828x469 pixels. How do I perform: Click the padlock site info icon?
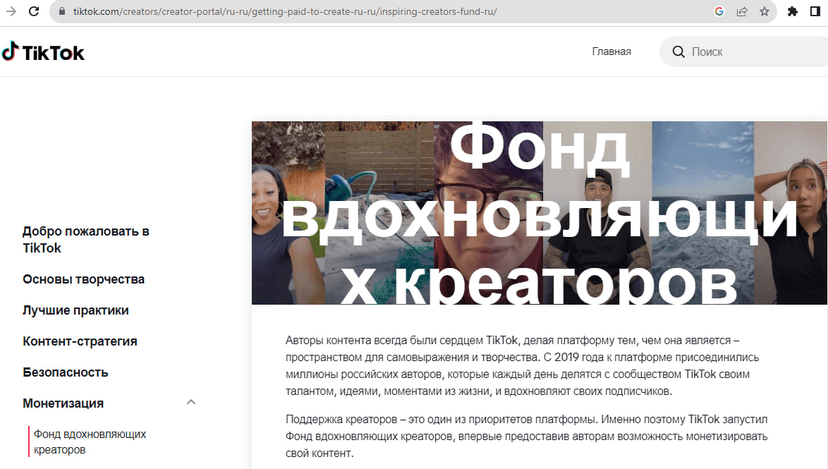click(x=62, y=11)
